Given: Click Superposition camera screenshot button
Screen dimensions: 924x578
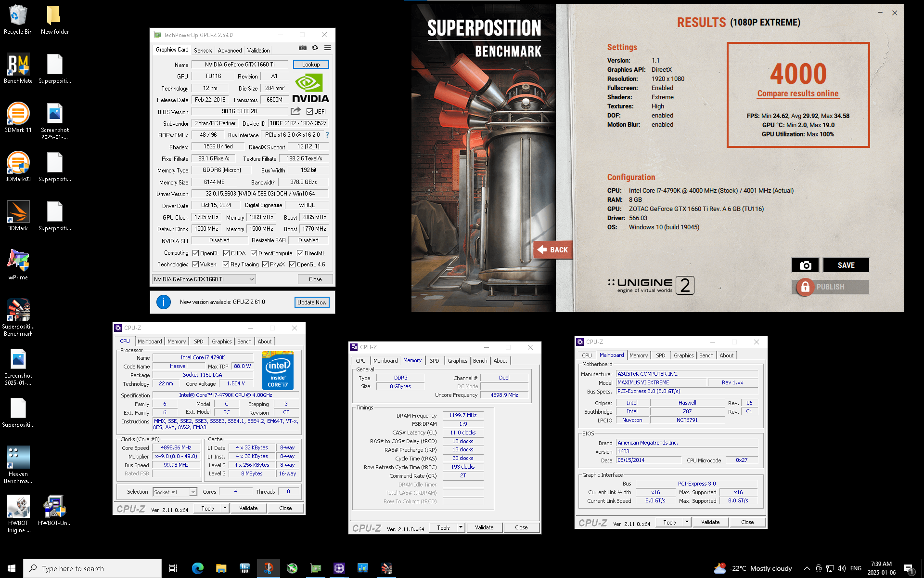Looking at the screenshot, I should pos(805,265).
